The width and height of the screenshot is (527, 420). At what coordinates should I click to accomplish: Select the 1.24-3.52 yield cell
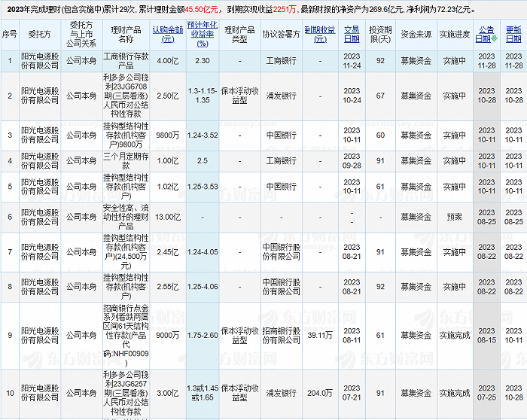coord(203,135)
